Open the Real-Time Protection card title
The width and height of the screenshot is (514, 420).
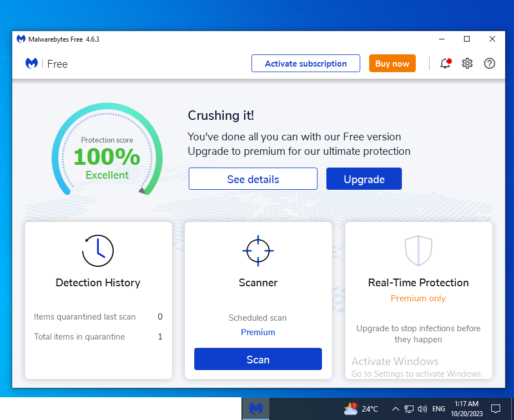pyautogui.click(x=419, y=283)
